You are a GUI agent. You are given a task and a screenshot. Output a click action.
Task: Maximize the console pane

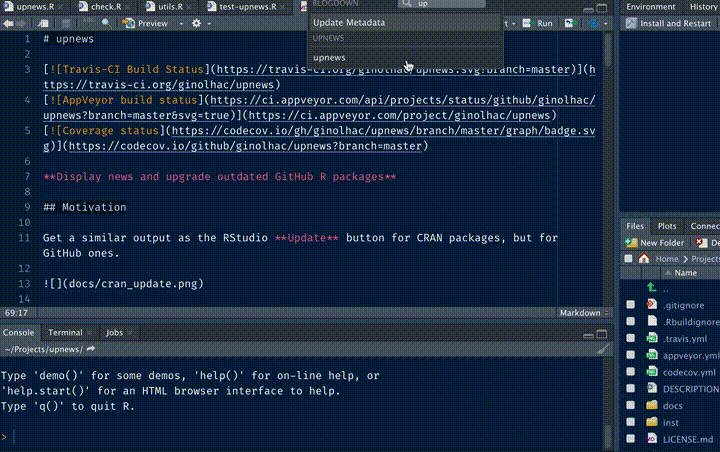click(x=602, y=334)
